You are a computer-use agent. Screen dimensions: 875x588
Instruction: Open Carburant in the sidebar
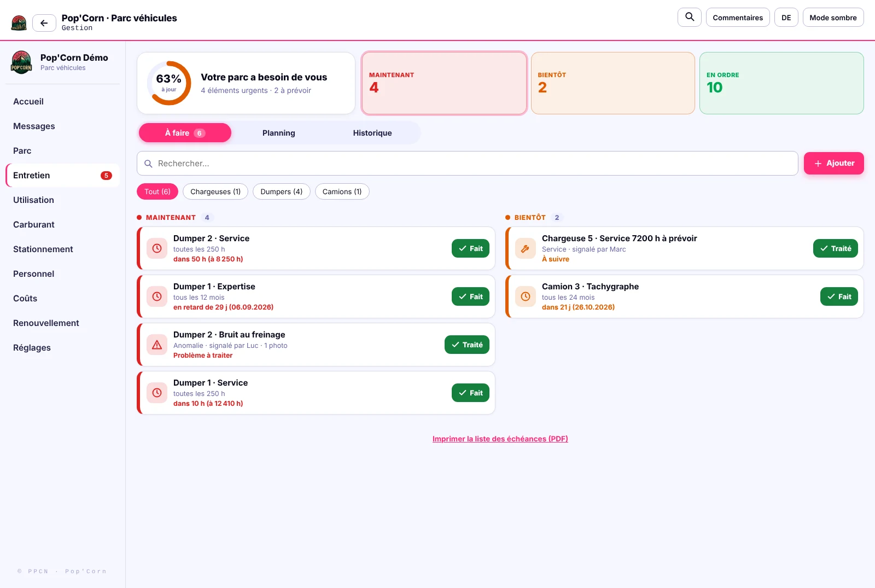(x=62, y=225)
